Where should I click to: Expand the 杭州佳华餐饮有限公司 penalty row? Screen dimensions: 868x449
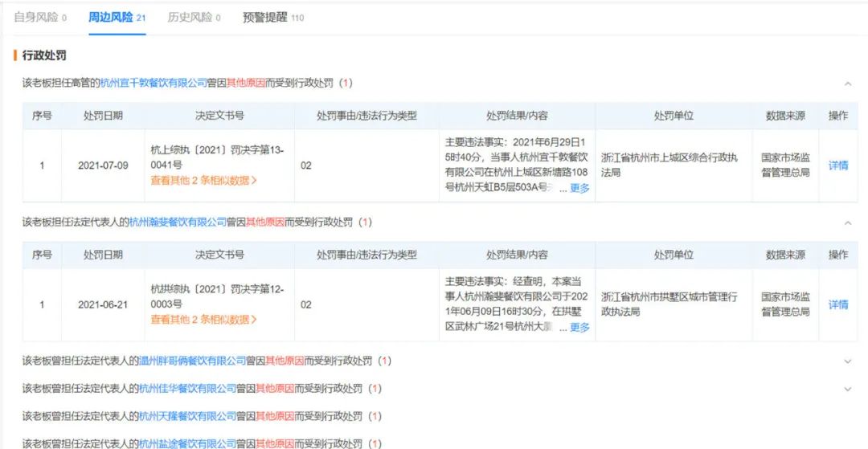848,390
